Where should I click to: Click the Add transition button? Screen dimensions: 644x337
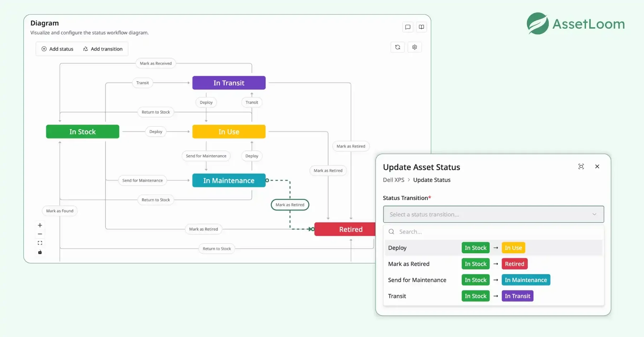(103, 49)
